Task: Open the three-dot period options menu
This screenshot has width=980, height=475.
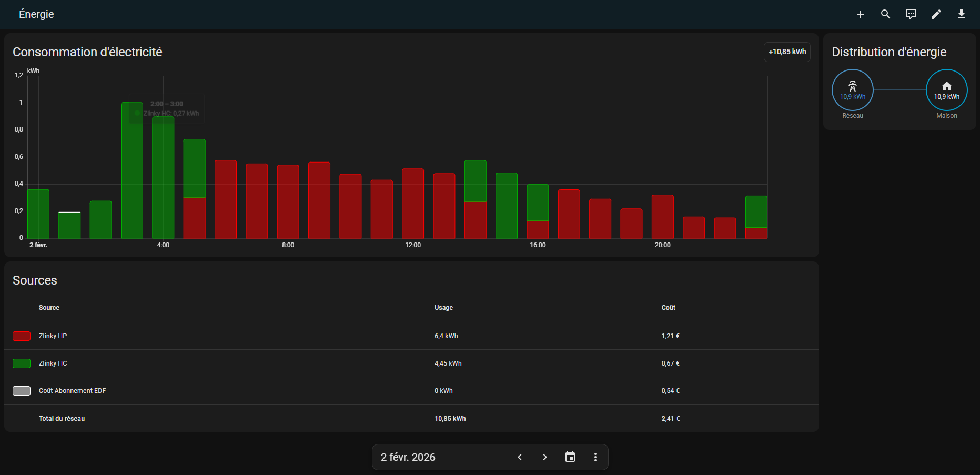Action: [595, 457]
